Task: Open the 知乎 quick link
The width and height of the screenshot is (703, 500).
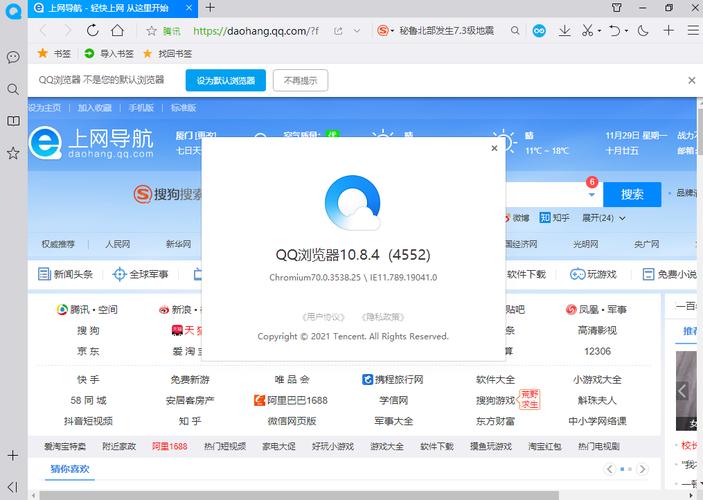Action: pos(555,218)
